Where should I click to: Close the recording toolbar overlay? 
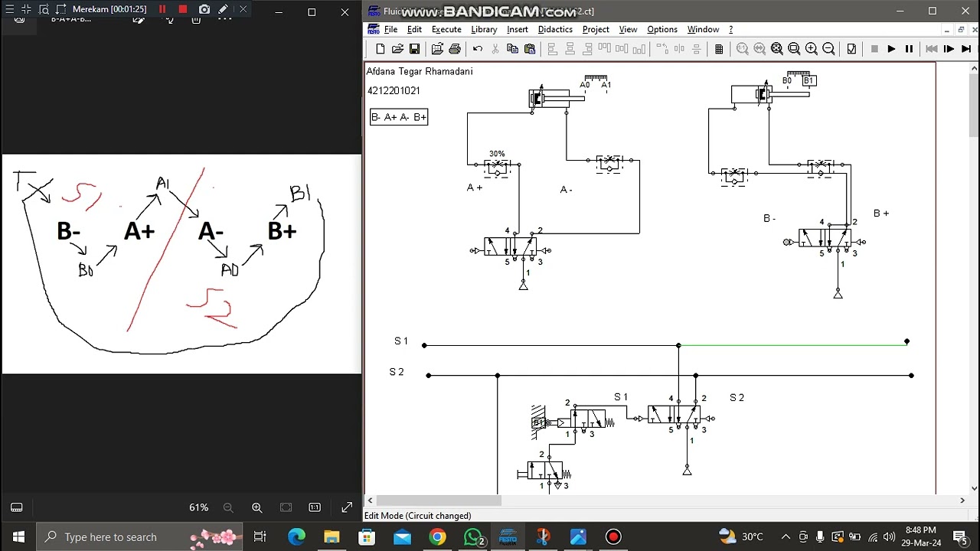tap(243, 9)
